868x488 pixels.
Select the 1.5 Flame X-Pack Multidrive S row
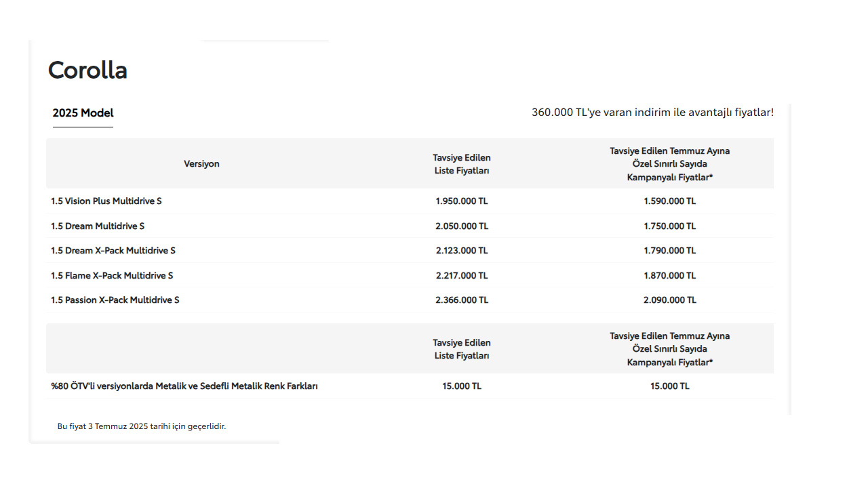coord(410,275)
